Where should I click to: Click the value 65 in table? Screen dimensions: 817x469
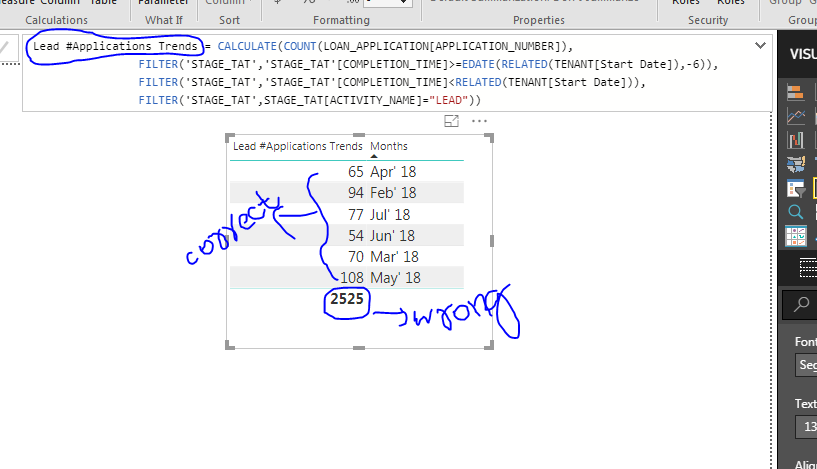coord(356,172)
